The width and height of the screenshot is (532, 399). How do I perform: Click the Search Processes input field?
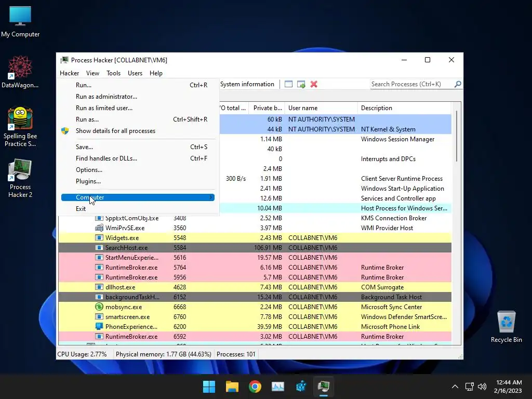(x=412, y=84)
